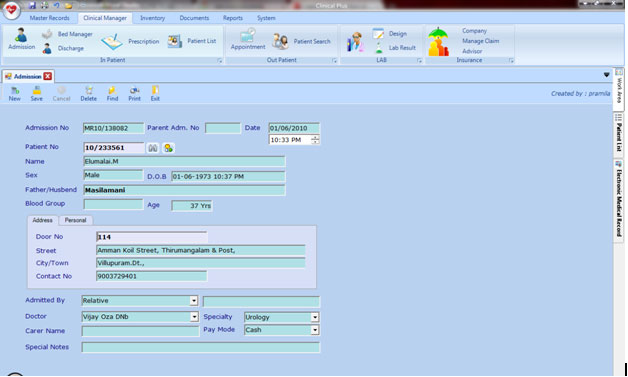The height and width of the screenshot is (377, 628).
Task: Click the binoculars patient lookup icon
Action: pyautogui.click(x=153, y=148)
